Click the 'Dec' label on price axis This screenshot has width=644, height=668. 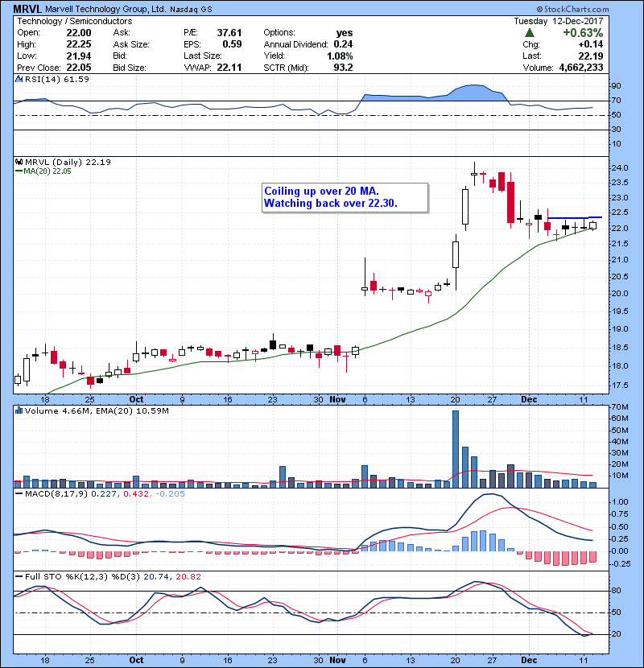pyautogui.click(x=529, y=400)
